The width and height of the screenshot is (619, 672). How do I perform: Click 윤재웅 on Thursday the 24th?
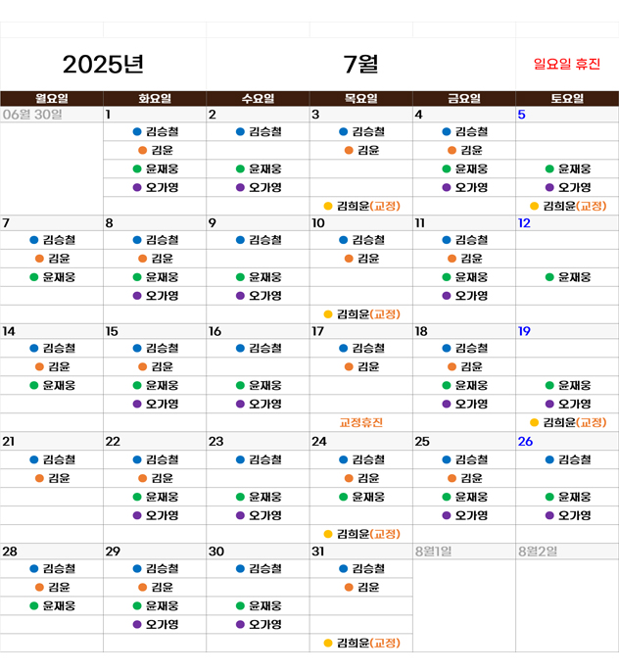[362, 498]
